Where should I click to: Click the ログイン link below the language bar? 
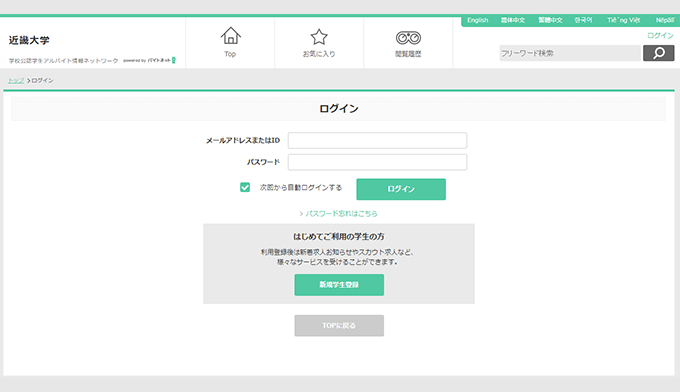tap(660, 36)
